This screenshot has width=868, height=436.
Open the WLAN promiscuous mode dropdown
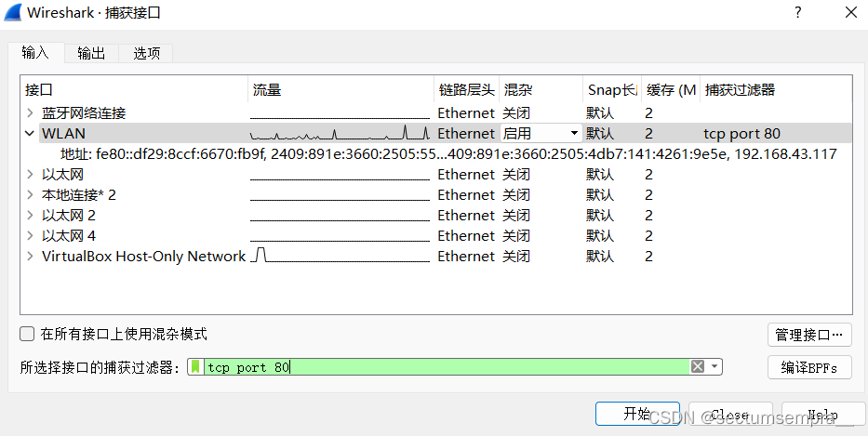(x=541, y=133)
